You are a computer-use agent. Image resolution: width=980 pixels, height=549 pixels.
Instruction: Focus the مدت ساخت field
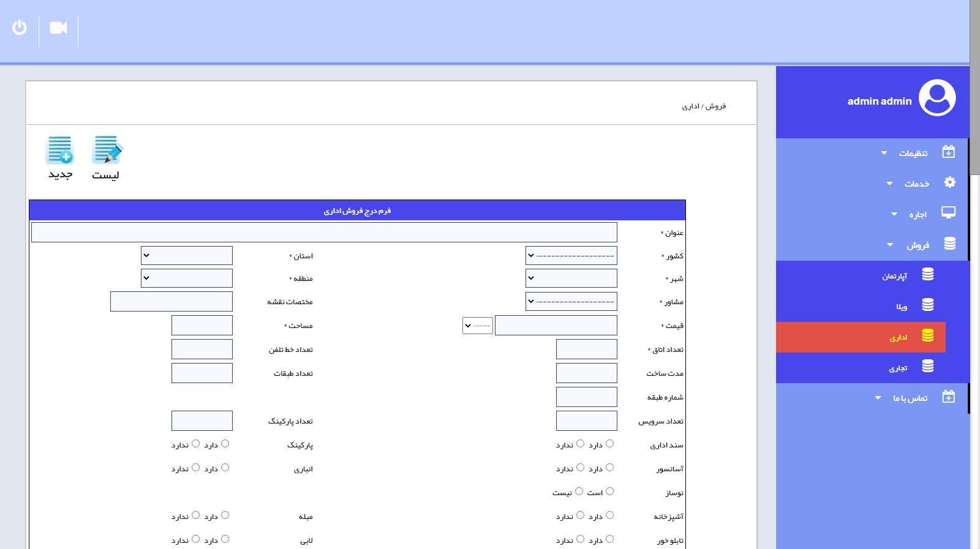click(587, 373)
